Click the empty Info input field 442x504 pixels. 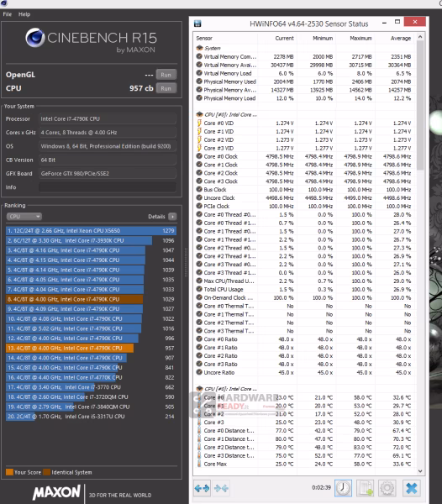[x=108, y=187]
